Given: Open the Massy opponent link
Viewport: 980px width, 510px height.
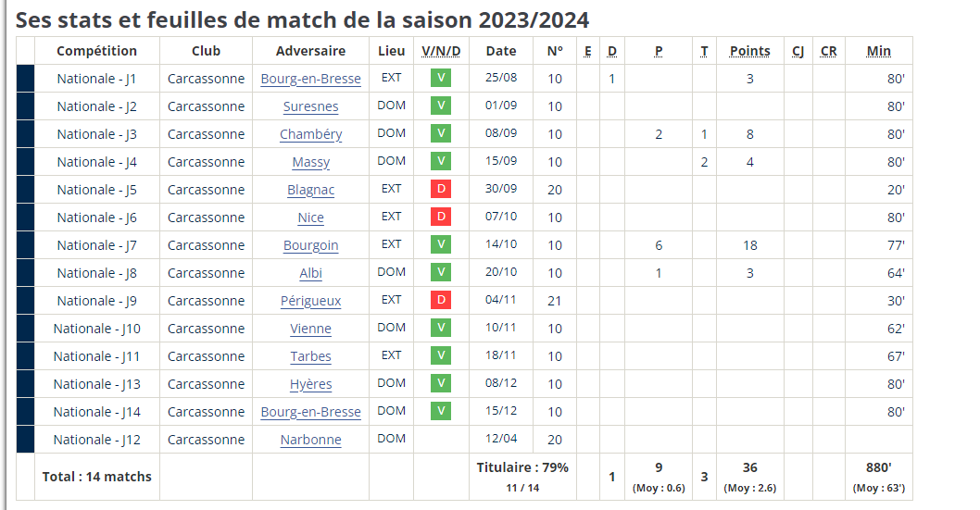Looking at the screenshot, I should tap(310, 162).
